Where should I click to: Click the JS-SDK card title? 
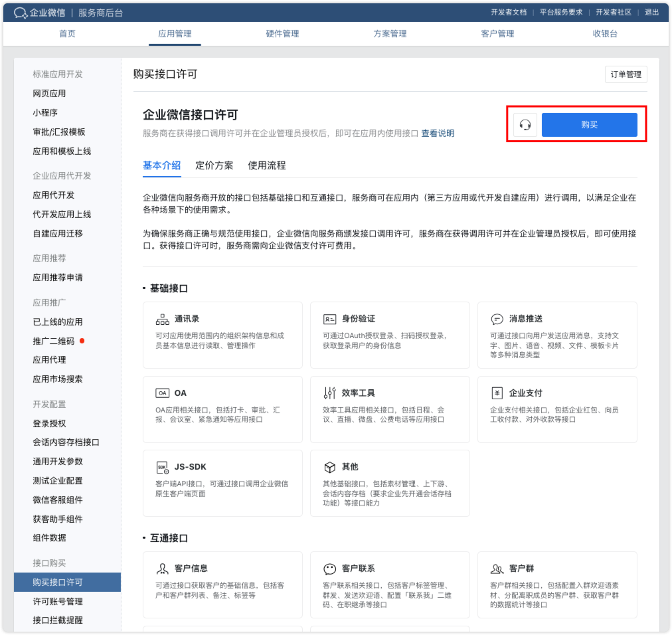[x=191, y=466]
